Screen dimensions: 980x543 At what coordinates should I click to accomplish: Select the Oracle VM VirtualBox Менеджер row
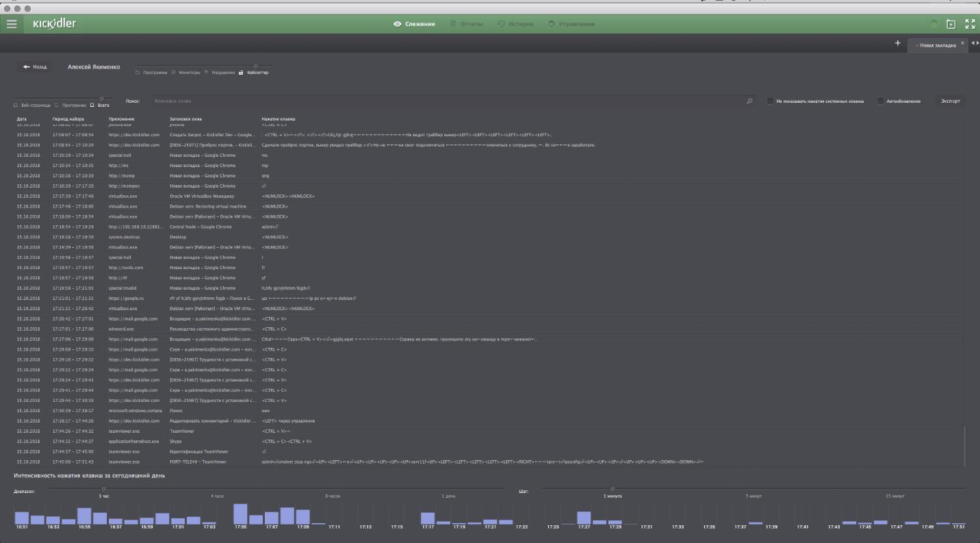coord(487,197)
